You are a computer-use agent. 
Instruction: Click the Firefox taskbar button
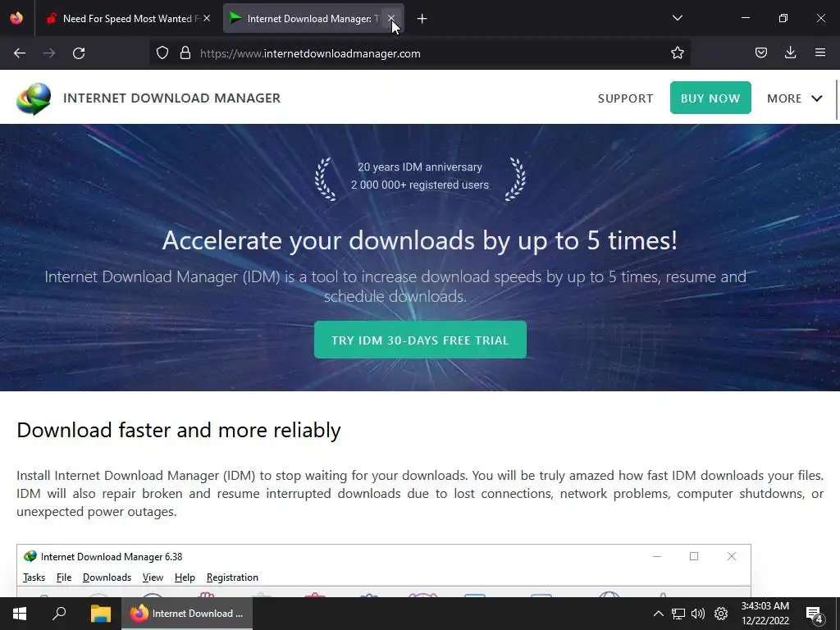click(x=186, y=614)
